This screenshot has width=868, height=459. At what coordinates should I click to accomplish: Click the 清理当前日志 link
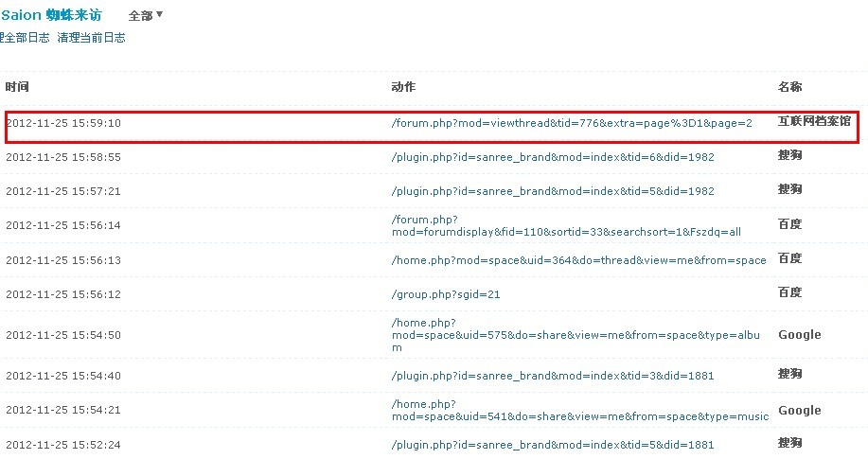pos(91,38)
